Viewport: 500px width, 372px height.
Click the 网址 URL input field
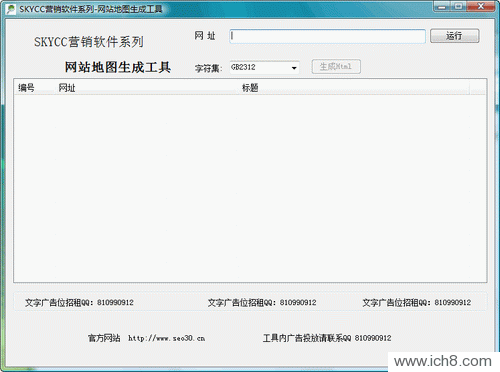[327, 36]
